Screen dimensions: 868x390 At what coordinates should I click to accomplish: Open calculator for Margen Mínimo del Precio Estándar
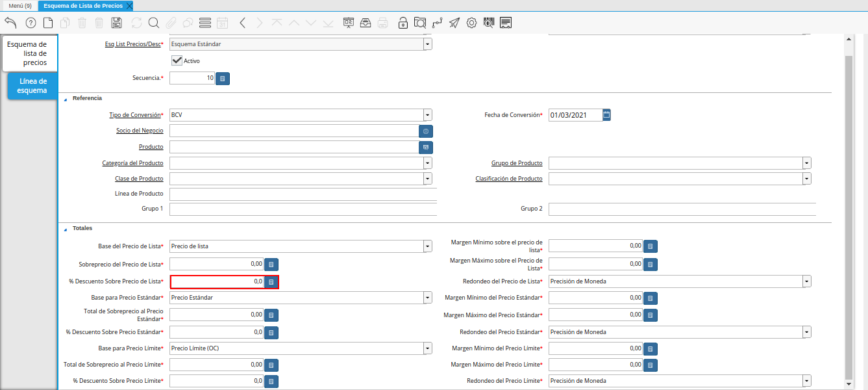point(650,298)
